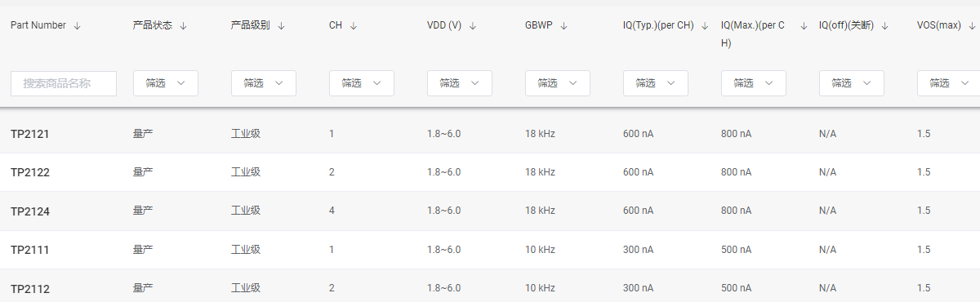
Task: Open 筛选 dropdown under IQ(off)(关断)
Action: point(852,83)
